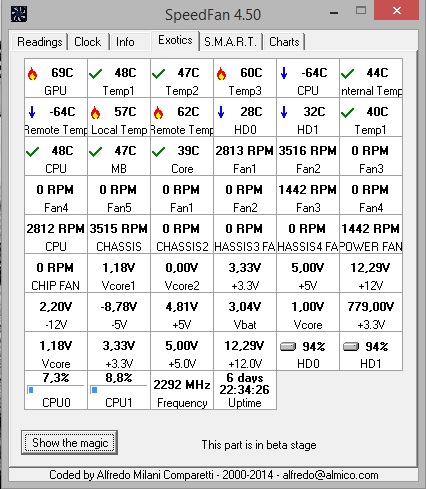Click the blue arrow for HD1 32C

pyautogui.click(x=284, y=112)
